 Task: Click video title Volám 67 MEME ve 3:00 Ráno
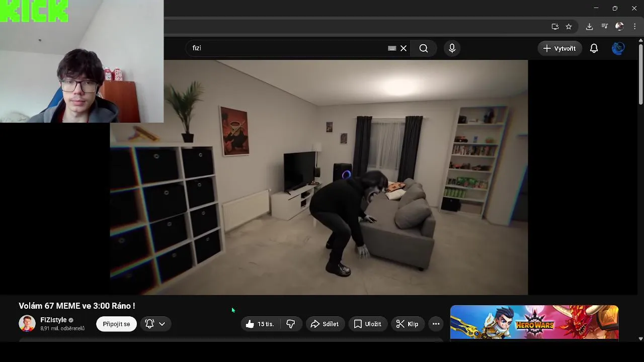77,306
